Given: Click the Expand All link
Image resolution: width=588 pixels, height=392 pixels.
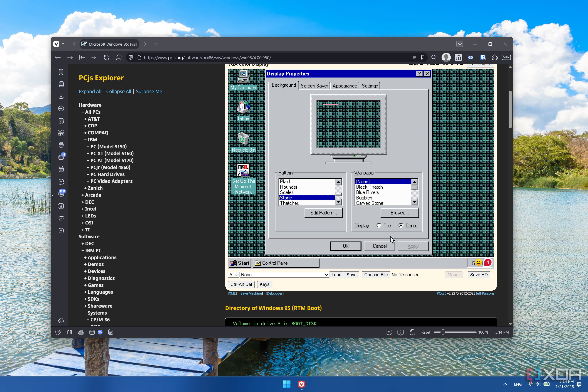Looking at the screenshot, I should 90,92.
